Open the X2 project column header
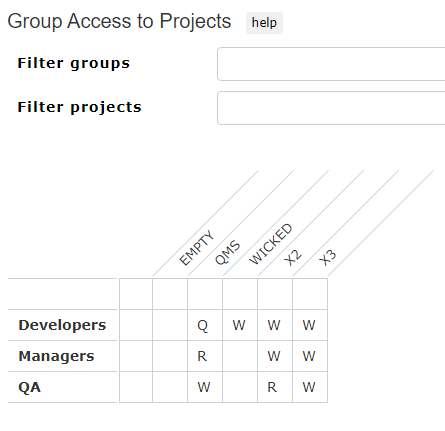 [x=293, y=257]
